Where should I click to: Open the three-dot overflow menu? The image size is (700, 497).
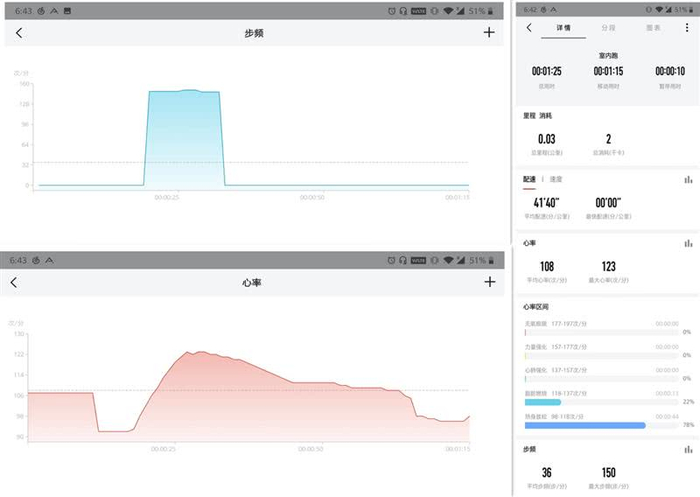click(x=687, y=28)
